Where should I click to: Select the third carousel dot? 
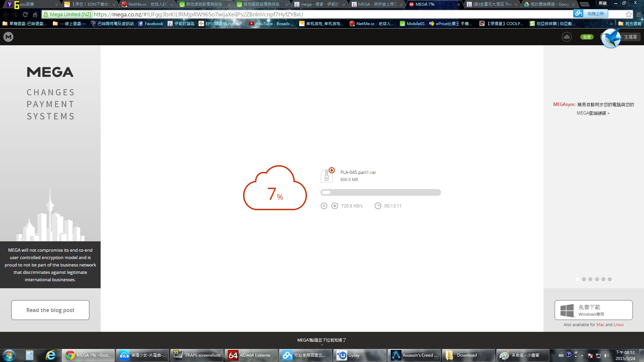coord(590,279)
